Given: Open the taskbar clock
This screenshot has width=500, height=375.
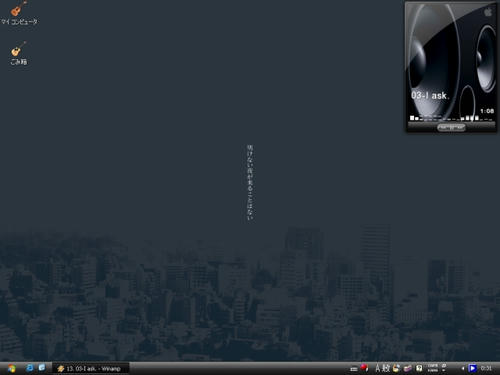Looking at the screenshot, I should pyautogui.click(x=486, y=368).
